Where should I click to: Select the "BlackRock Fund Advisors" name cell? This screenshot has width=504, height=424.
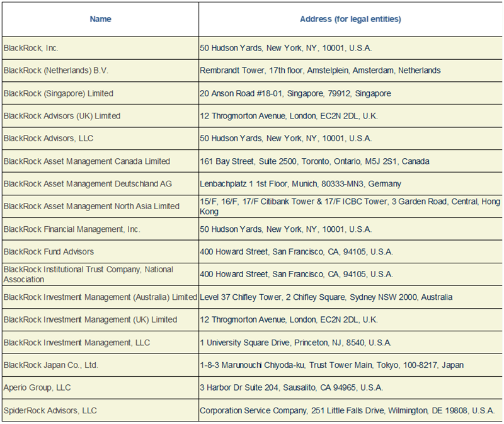[100, 252]
